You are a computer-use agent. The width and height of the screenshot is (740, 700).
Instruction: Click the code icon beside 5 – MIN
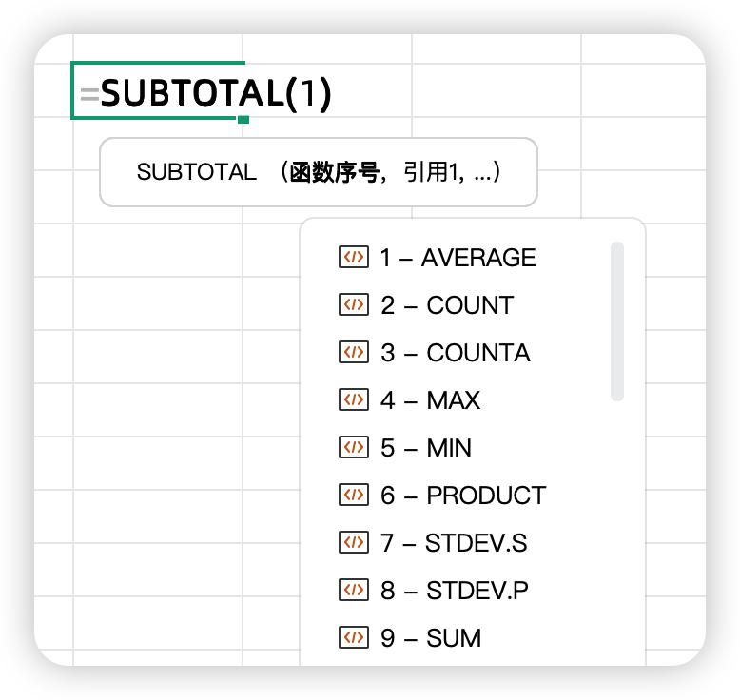pos(353,447)
